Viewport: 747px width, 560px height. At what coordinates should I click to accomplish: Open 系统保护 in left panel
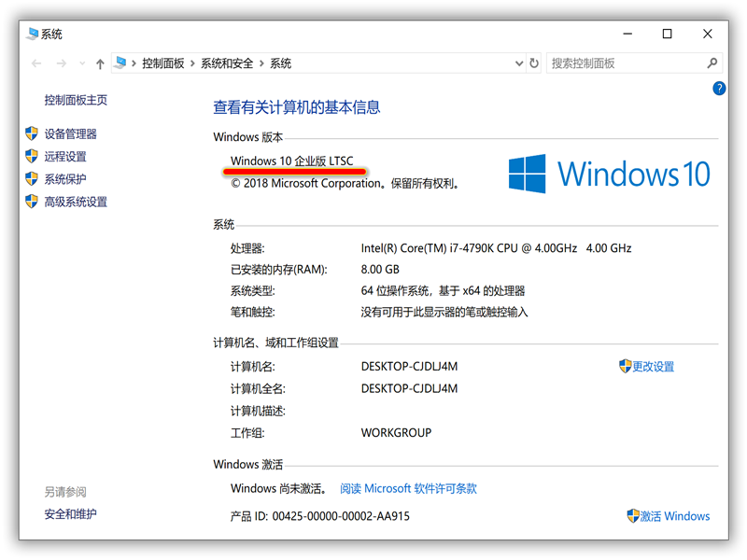click(x=64, y=179)
